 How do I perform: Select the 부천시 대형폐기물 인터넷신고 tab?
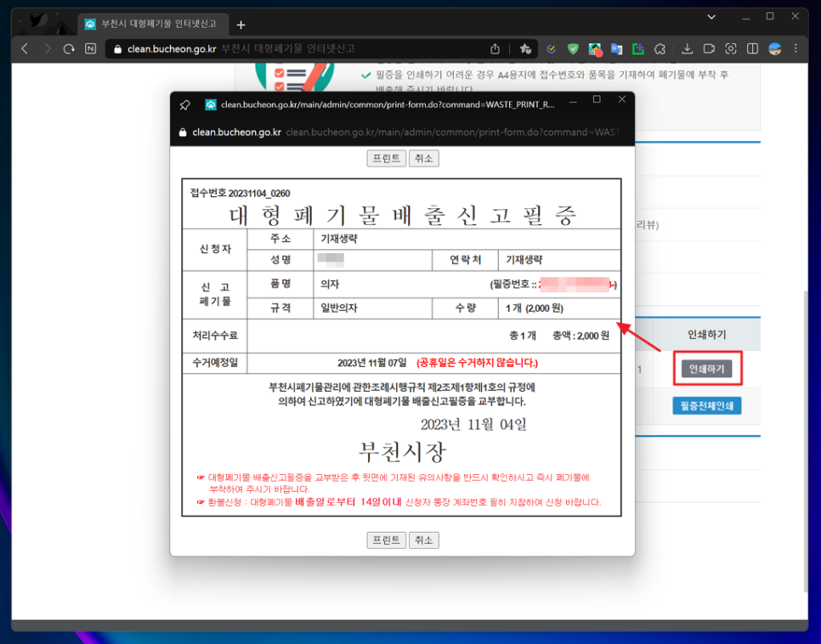pyautogui.click(x=154, y=24)
